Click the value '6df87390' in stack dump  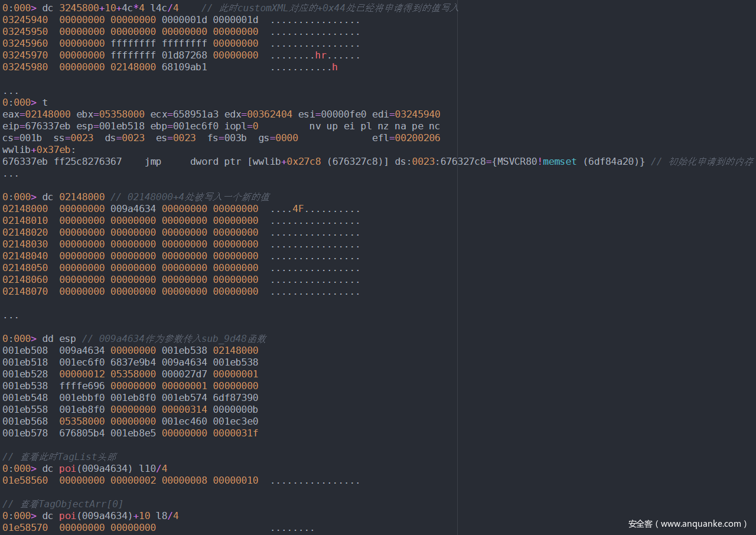(236, 398)
